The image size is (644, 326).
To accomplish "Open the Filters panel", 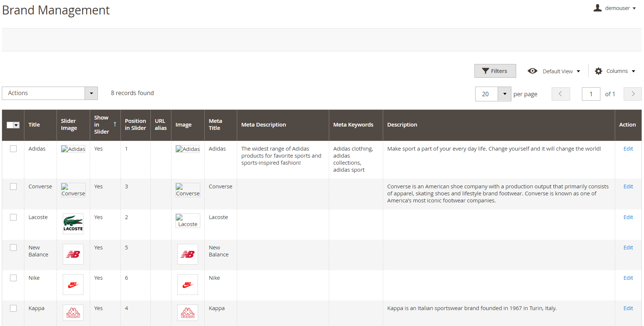I will 495,71.
